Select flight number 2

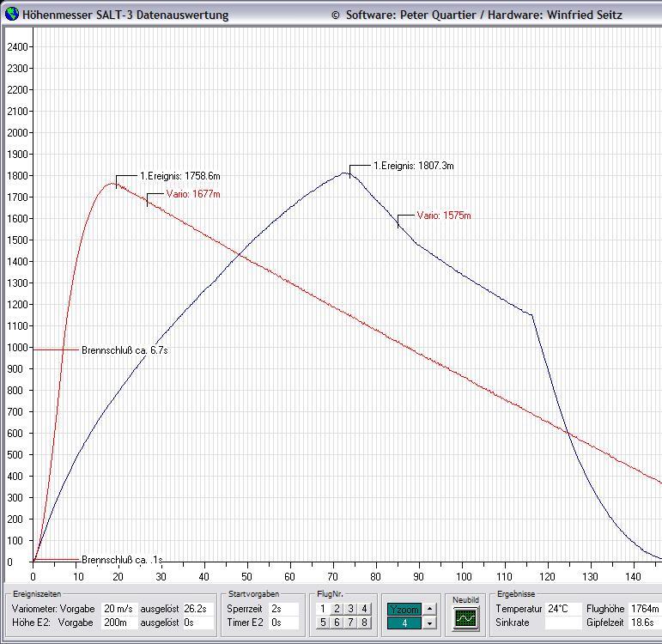click(337, 609)
